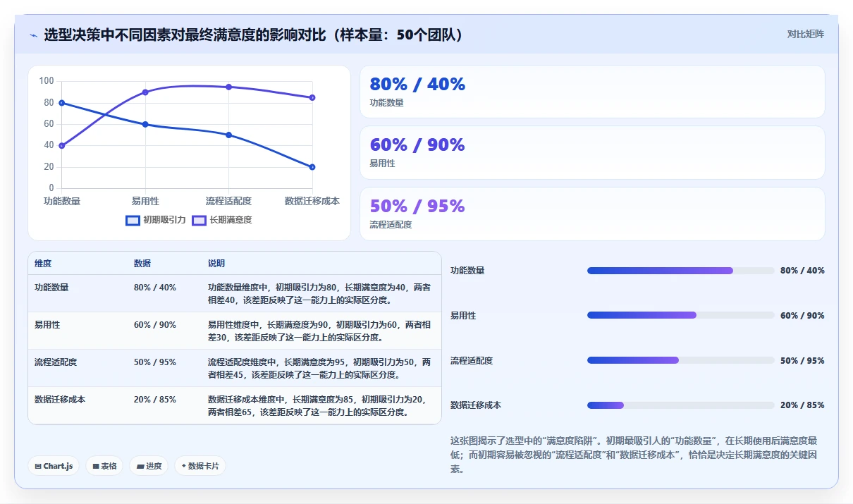Click the 流程适配度 progress bar
The width and height of the screenshot is (853, 504).
tap(681, 360)
